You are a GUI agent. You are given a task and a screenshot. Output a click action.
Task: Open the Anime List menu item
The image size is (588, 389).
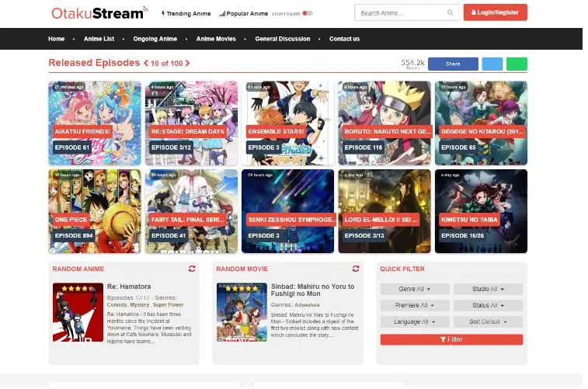(99, 39)
